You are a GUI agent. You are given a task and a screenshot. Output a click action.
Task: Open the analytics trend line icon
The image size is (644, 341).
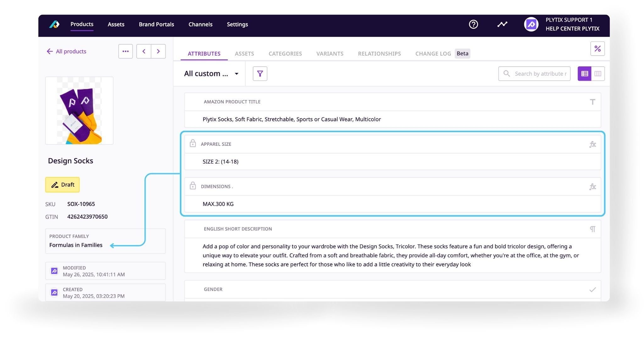[x=502, y=24]
